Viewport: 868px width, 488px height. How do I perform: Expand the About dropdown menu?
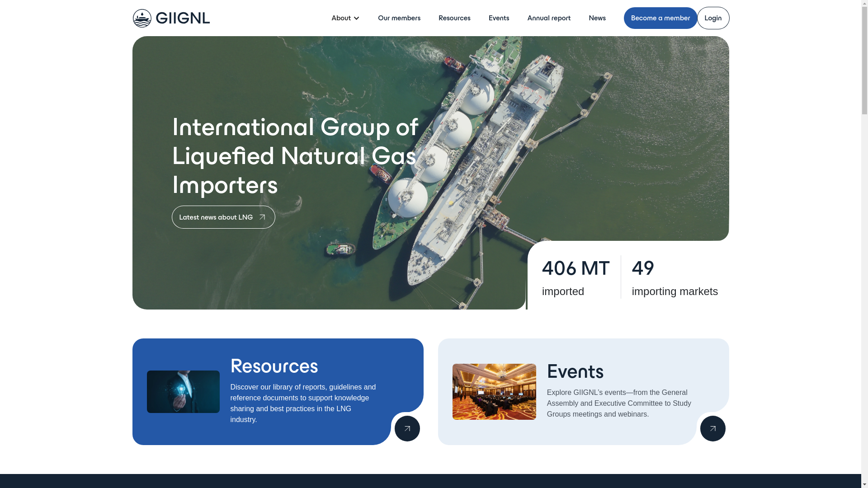(x=345, y=18)
